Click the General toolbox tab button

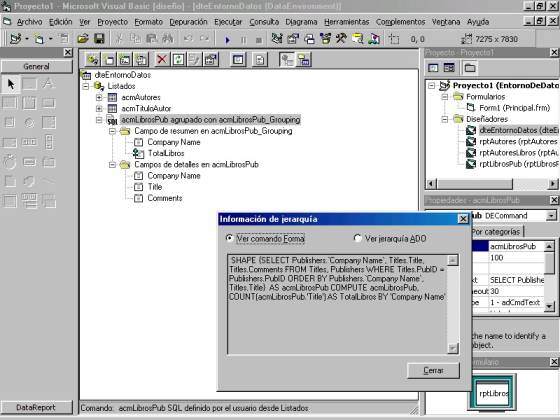pos(36,66)
